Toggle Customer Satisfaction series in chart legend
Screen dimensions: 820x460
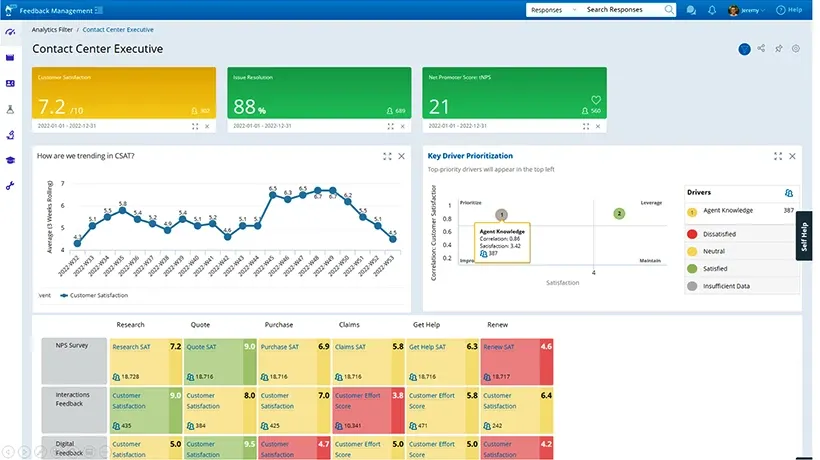coord(94,295)
